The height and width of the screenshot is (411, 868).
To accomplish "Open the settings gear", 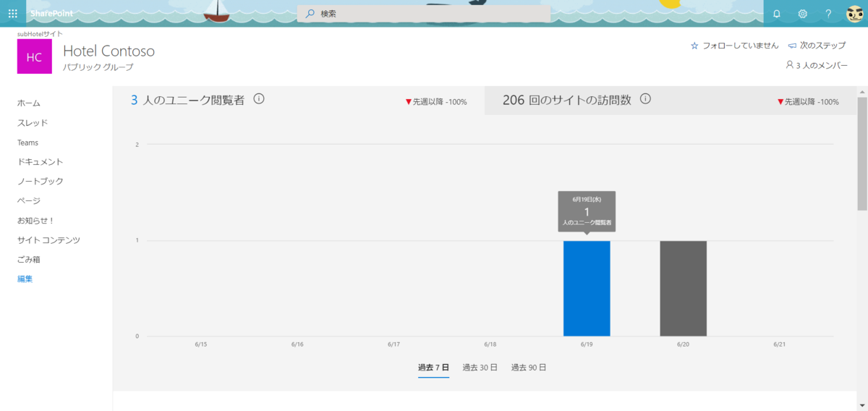I will [x=802, y=14].
